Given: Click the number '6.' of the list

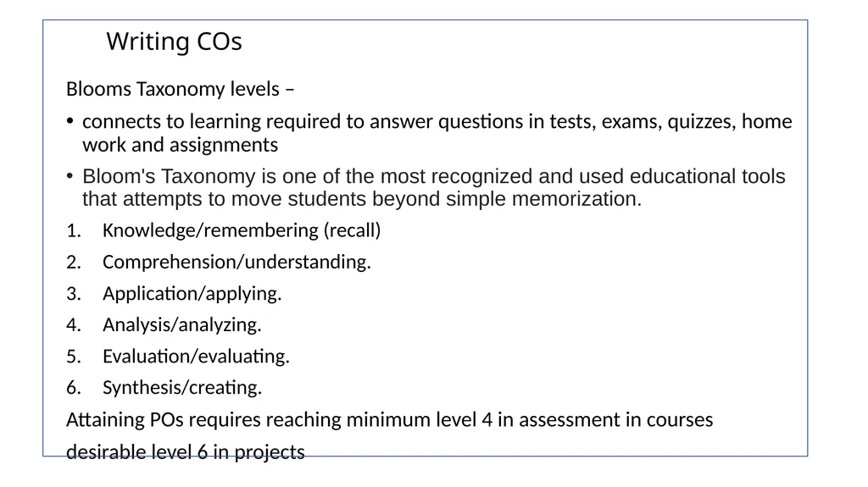Looking at the screenshot, I should 74,387.
